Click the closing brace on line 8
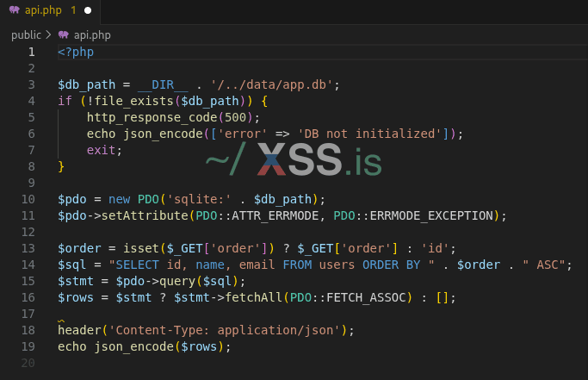588x380 pixels. click(x=61, y=166)
